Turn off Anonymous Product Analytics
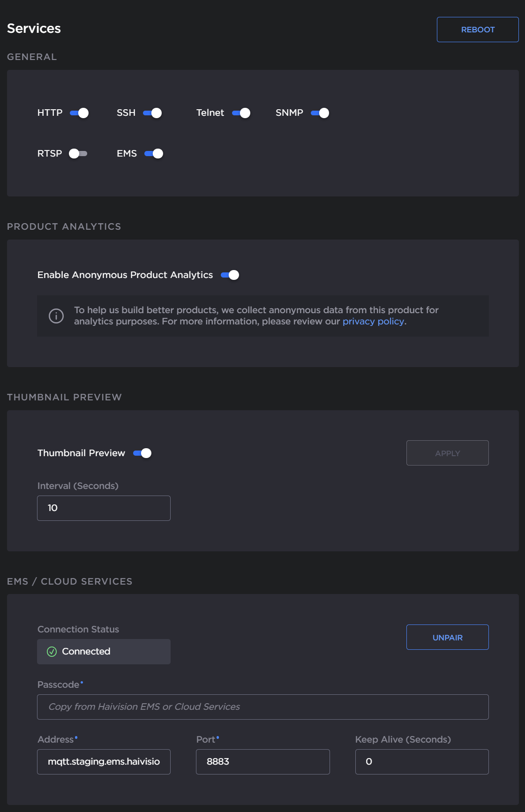 tap(230, 275)
